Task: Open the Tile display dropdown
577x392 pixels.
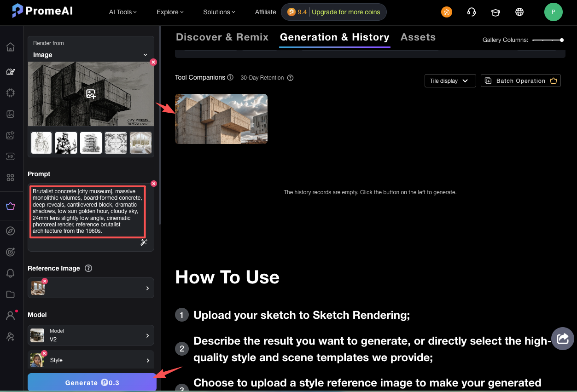Action: [450, 81]
